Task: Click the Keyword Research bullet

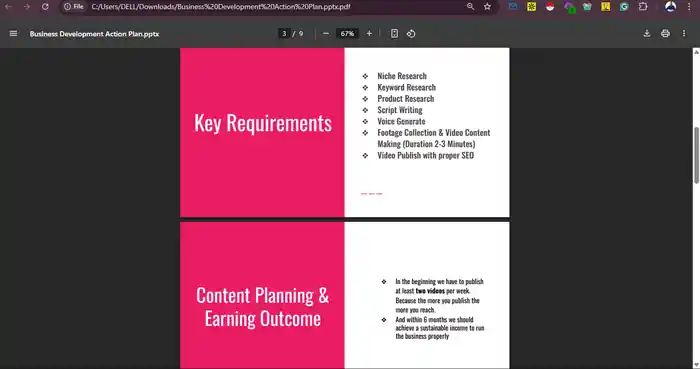Action: click(x=406, y=87)
